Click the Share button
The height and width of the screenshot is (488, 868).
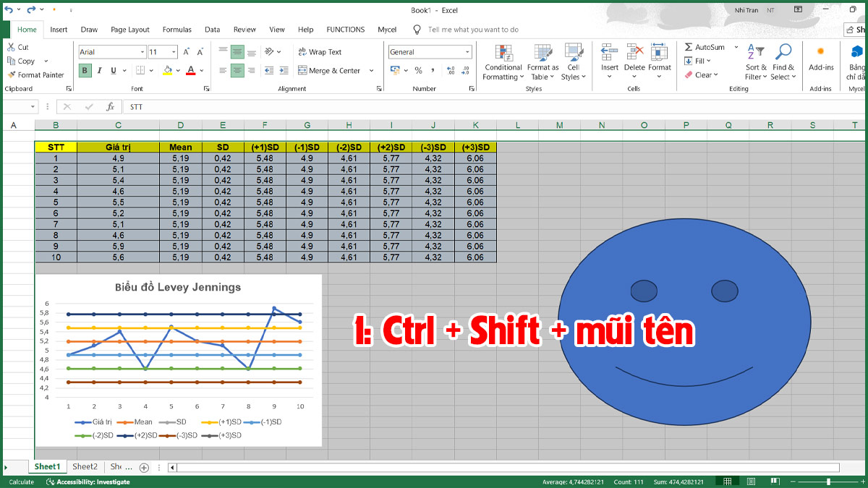855,30
